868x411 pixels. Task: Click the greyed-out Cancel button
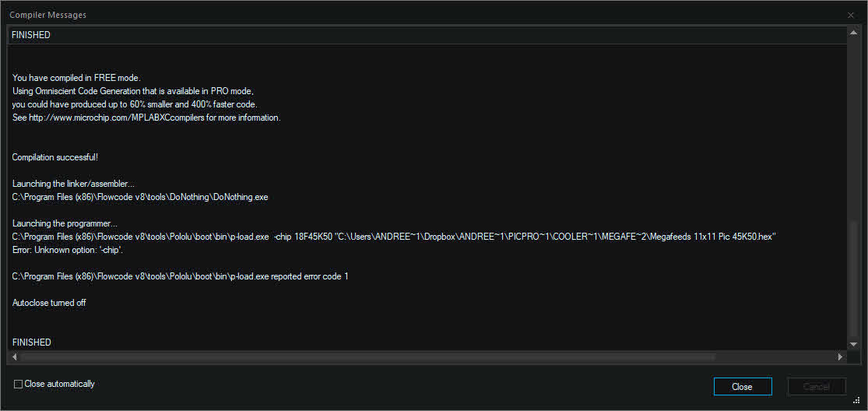(817, 387)
